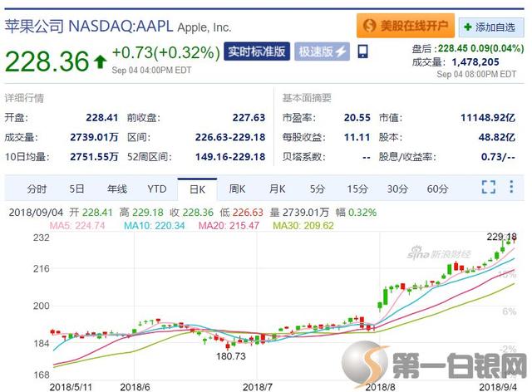
Task: Select the 5日 chart tab
Action: [76, 189]
